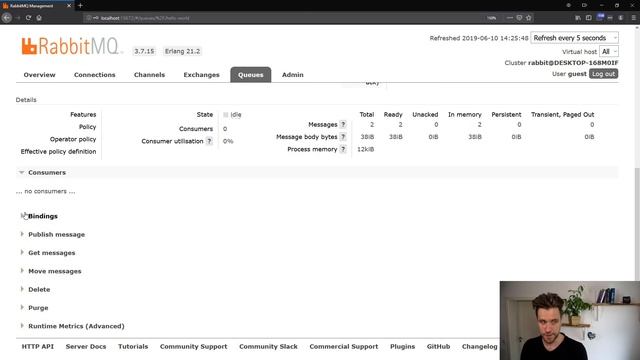Switch to the Overview tab
640x360 pixels.
pos(40,75)
